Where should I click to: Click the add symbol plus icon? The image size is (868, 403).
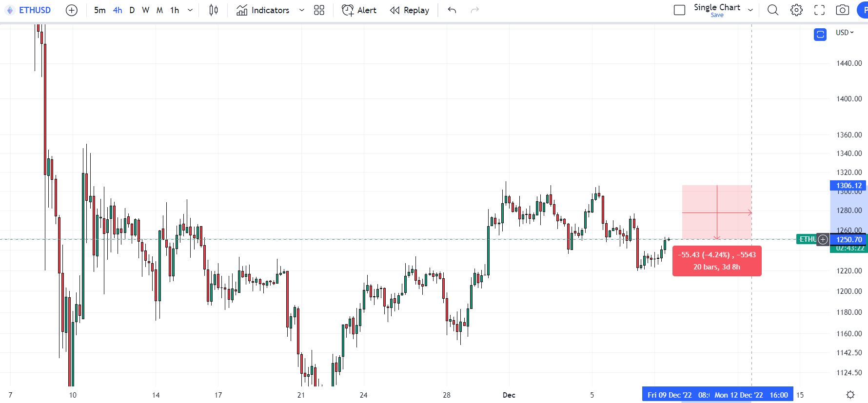pyautogui.click(x=72, y=10)
